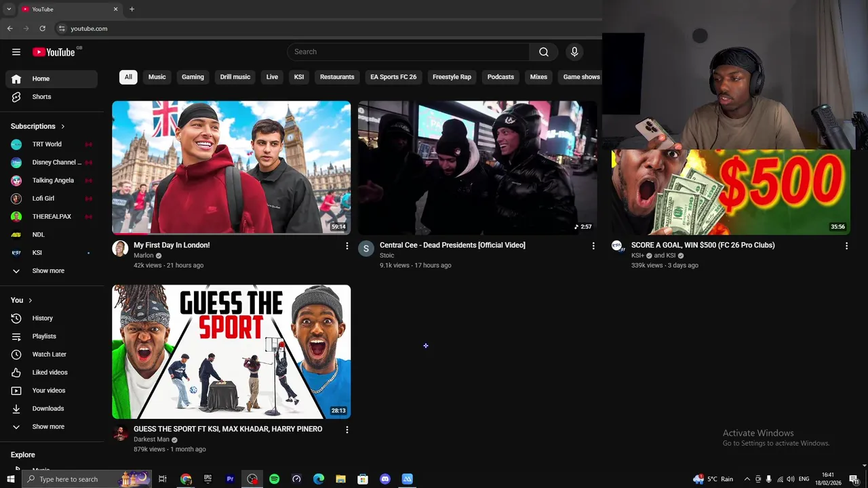Open the YouTube hamburger guide menu
The height and width of the screenshot is (488, 868).
click(16, 52)
